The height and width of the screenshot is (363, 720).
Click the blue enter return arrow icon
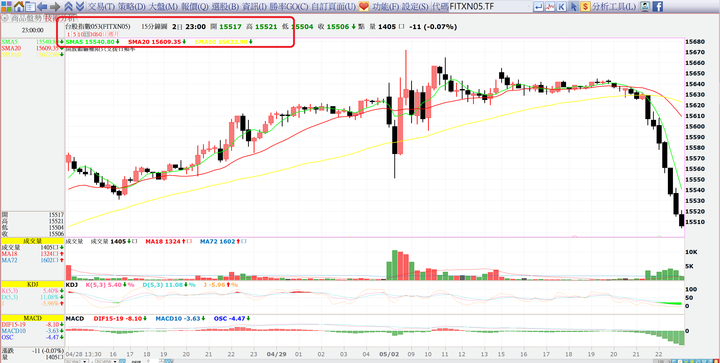click(x=539, y=6)
